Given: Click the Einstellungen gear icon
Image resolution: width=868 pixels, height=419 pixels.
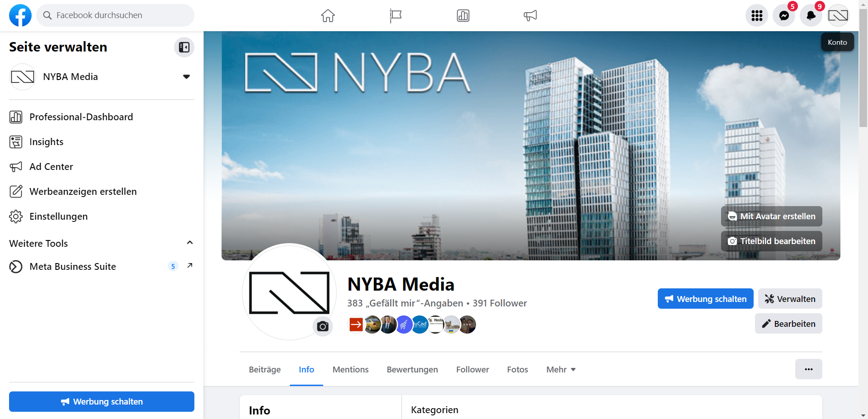Looking at the screenshot, I should coord(16,217).
